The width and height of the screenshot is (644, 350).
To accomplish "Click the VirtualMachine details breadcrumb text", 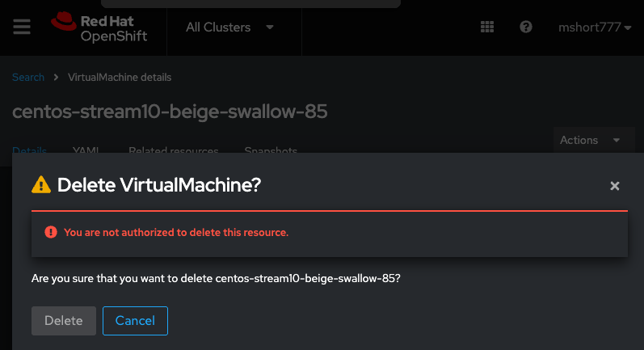I will pyautogui.click(x=120, y=78).
